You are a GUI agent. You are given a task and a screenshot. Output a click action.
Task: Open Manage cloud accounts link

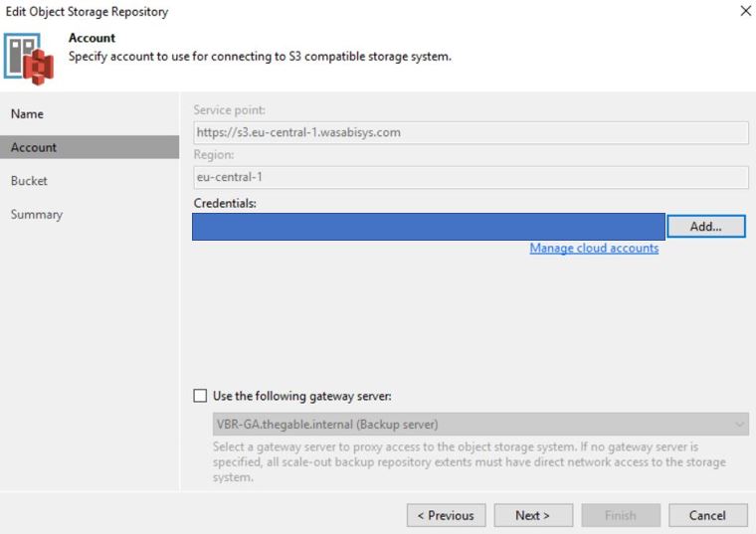[594, 248]
